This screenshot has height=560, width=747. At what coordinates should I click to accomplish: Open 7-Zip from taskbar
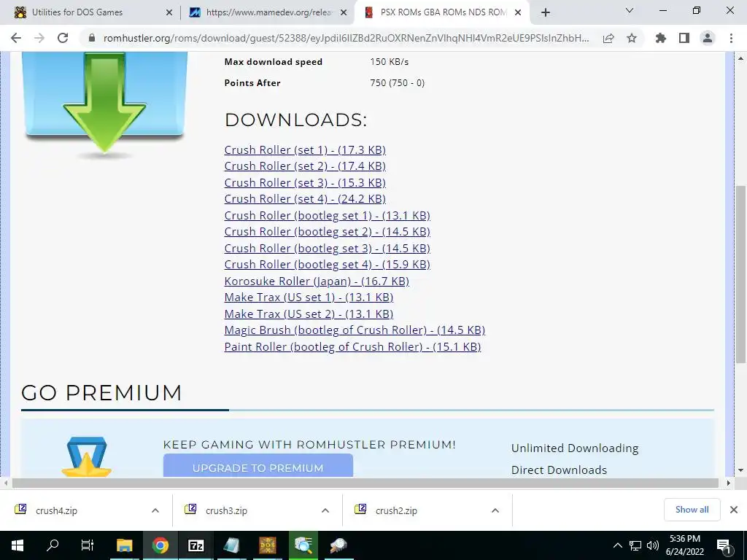(x=196, y=545)
